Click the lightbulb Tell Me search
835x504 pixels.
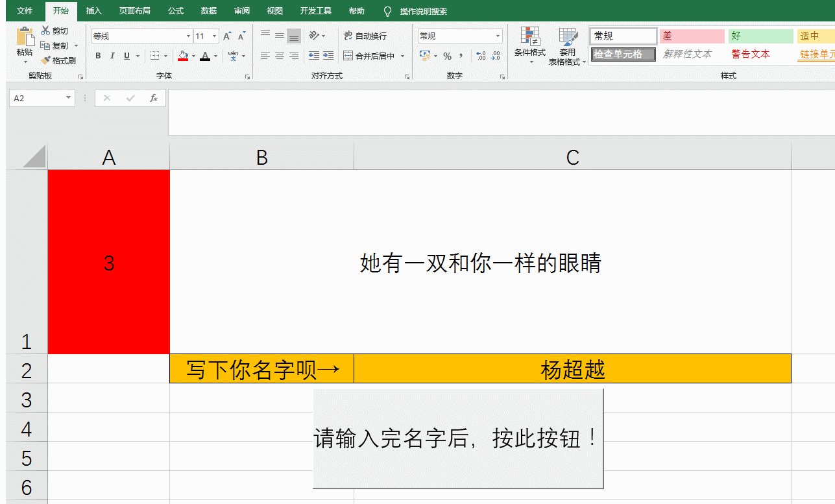coord(388,11)
